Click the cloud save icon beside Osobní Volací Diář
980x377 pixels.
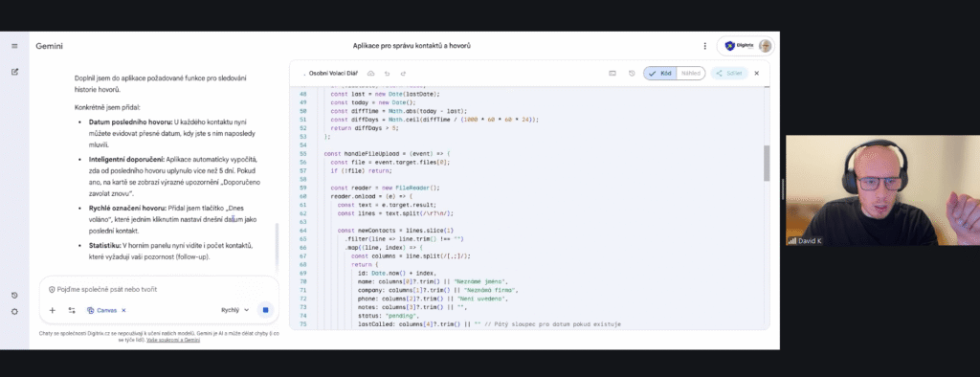pos(370,73)
